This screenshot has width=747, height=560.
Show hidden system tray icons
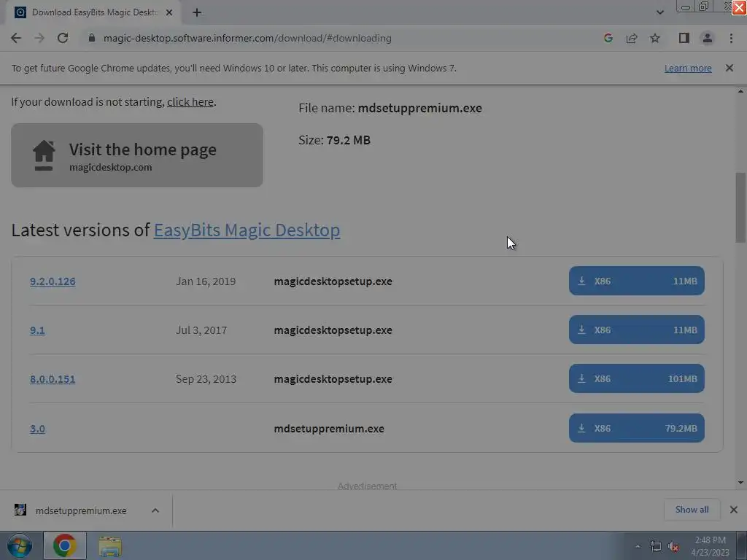click(638, 546)
